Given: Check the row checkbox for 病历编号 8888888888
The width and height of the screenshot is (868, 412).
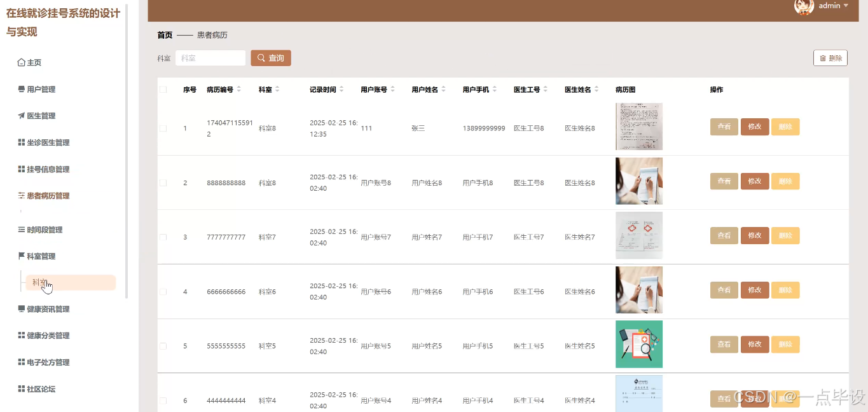Looking at the screenshot, I should click(x=163, y=181).
